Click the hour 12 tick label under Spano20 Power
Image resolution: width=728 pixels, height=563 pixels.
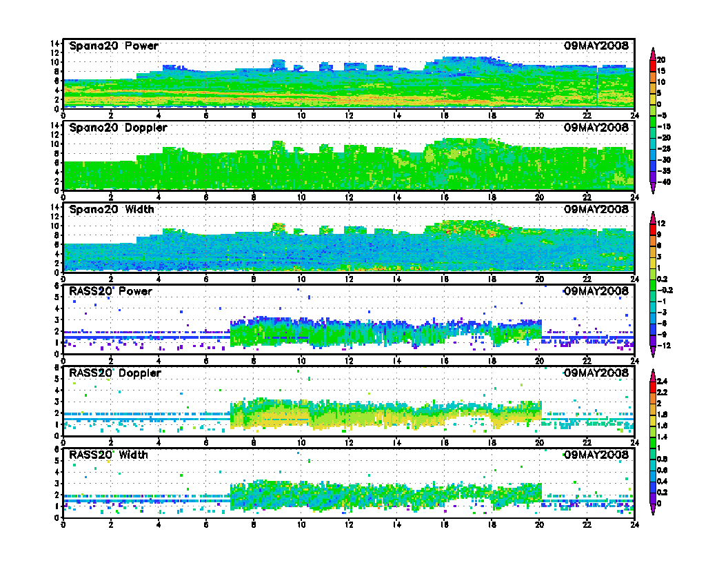point(349,116)
